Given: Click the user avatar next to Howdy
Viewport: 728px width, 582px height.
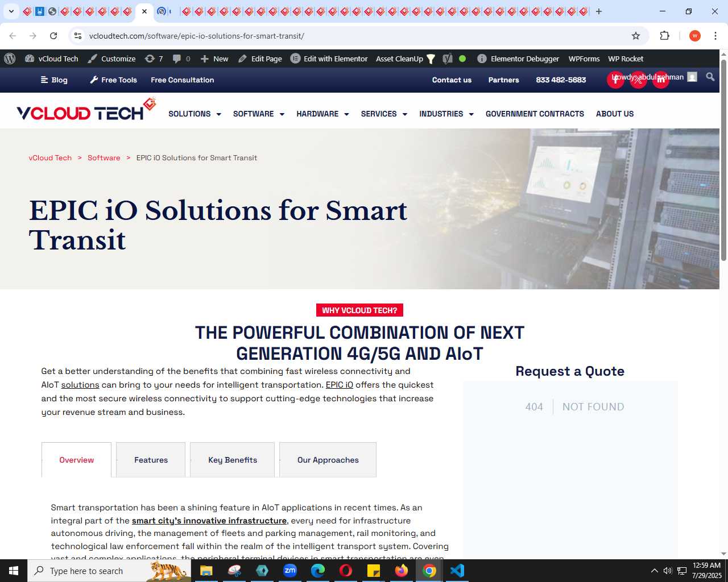Looking at the screenshot, I should (692, 77).
